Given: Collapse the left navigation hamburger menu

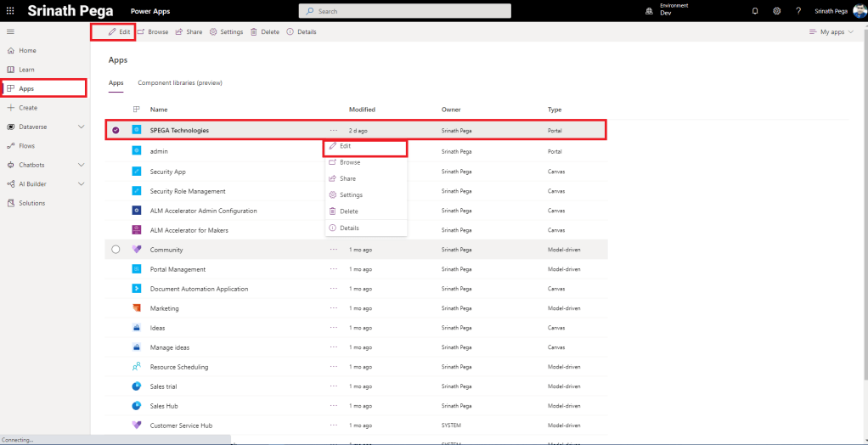Looking at the screenshot, I should [10, 31].
